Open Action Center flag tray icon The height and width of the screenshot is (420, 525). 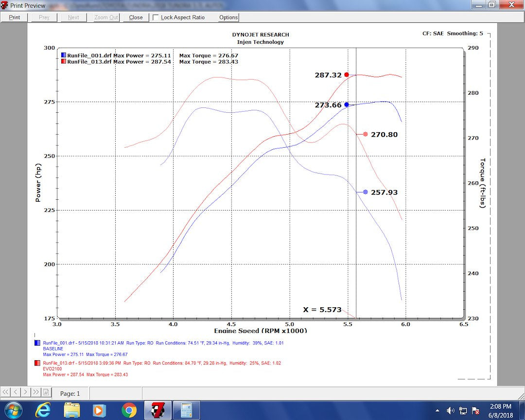click(475, 410)
